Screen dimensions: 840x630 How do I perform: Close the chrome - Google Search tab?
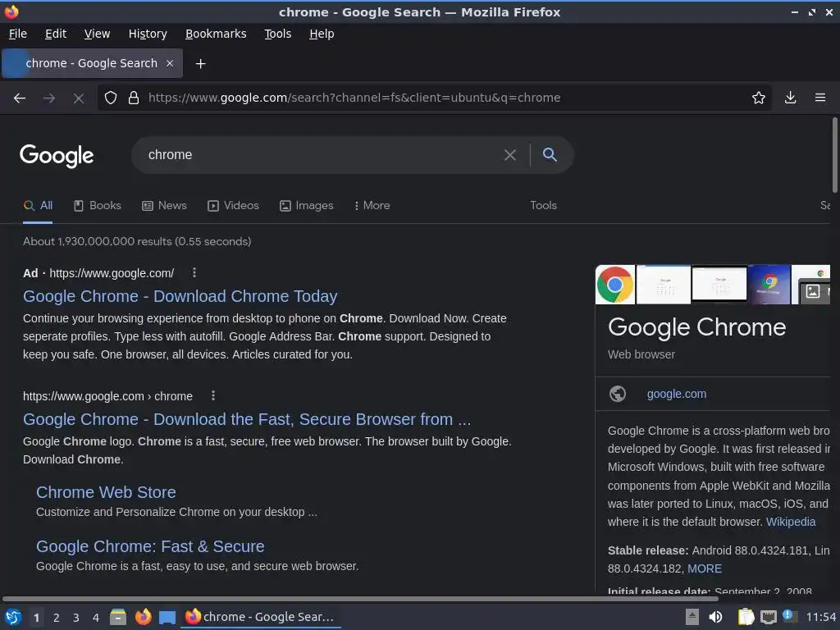(x=170, y=63)
